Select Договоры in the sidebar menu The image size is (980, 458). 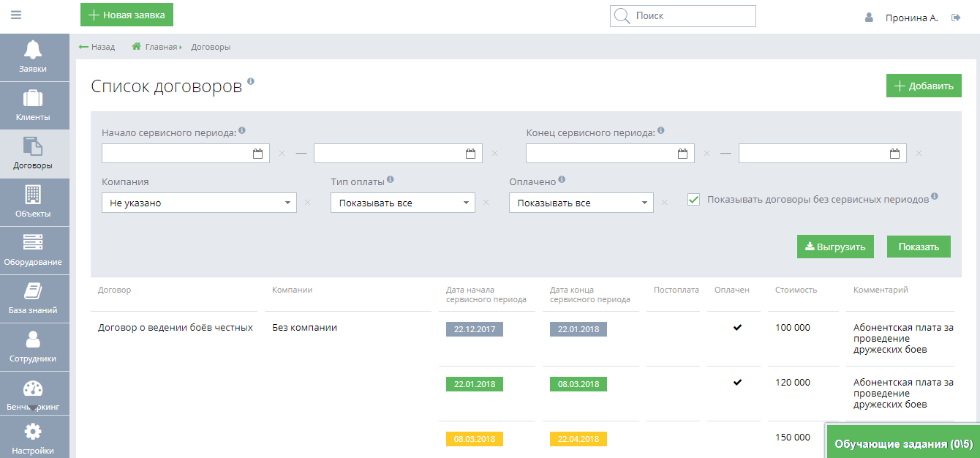click(34, 153)
